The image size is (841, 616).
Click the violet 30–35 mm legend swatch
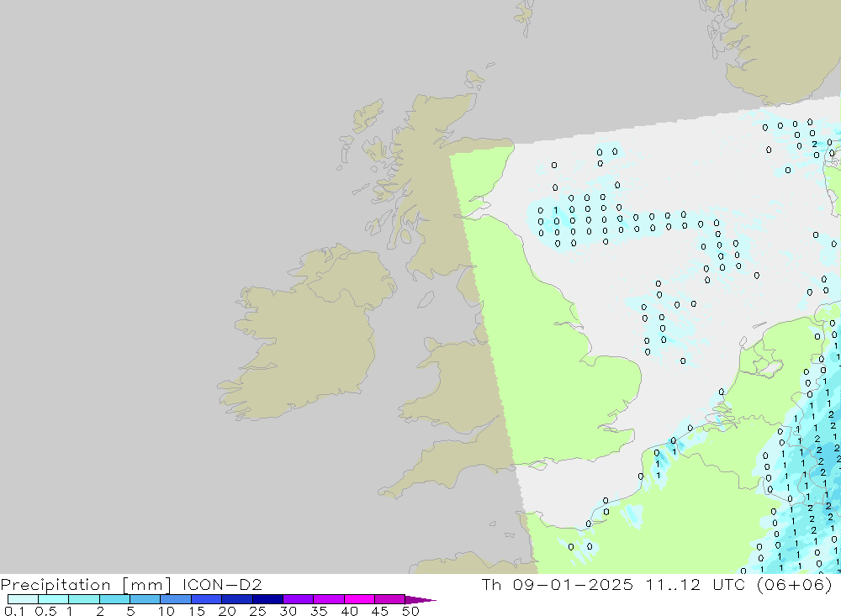coord(298,600)
